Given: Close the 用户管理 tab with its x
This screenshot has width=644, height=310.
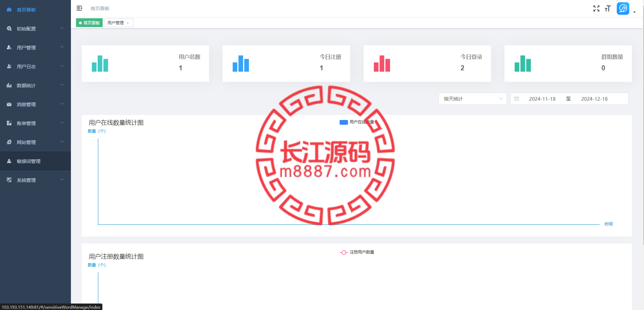Looking at the screenshot, I should (128, 23).
